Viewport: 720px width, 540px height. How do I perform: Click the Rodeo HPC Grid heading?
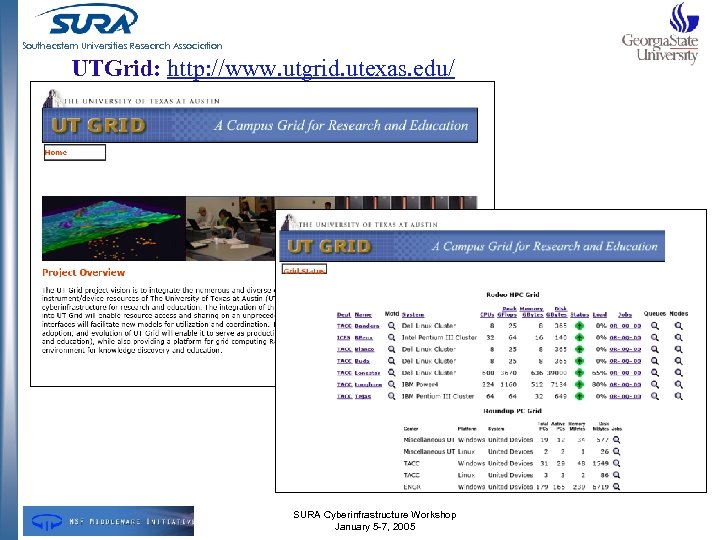click(x=512, y=294)
